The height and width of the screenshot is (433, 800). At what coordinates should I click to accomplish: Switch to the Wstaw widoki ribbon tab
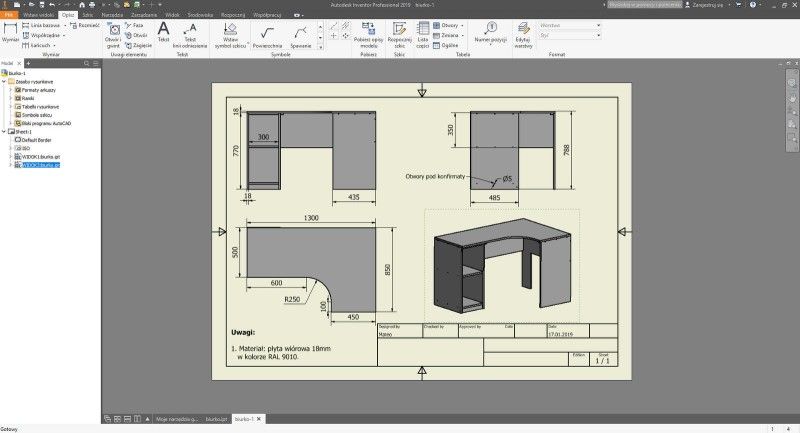click(x=38, y=15)
